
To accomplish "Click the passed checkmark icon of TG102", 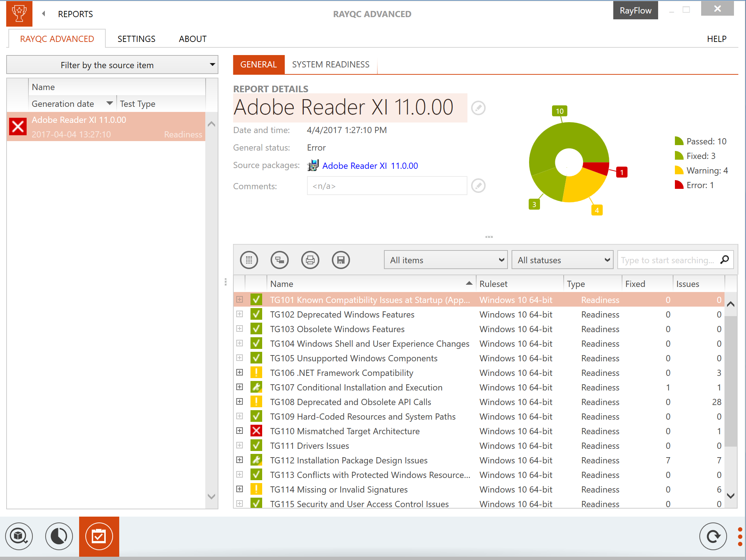I will pyautogui.click(x=256, y=314).
